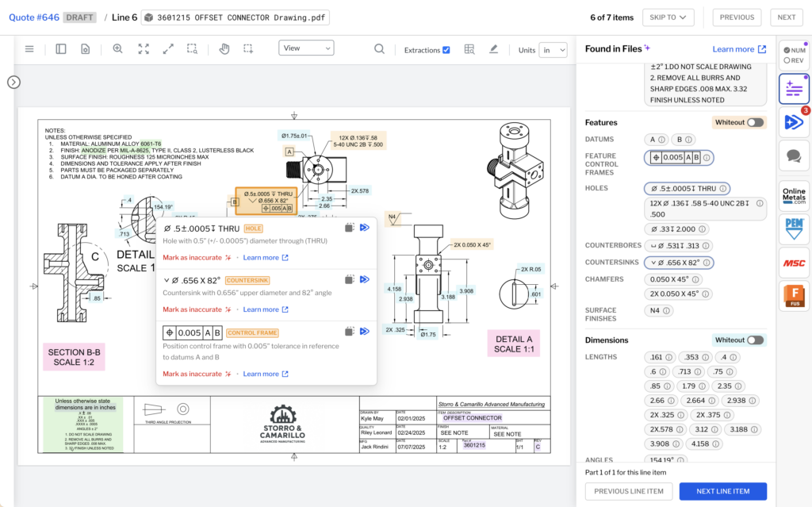
Task: Select the NUM radio option
Action: pos(787,50)
